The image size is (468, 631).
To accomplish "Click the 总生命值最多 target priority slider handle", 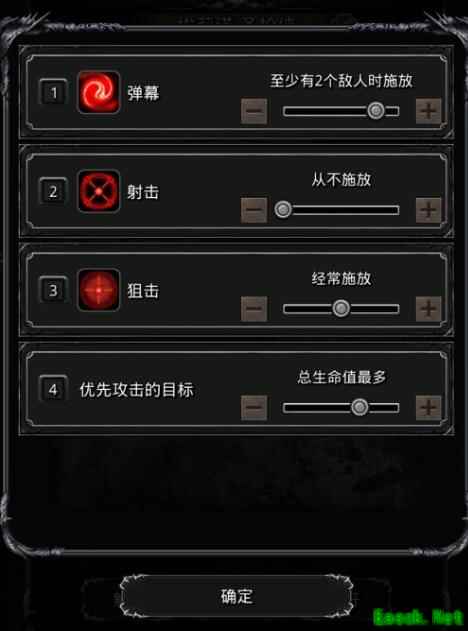I will [360, 407].
